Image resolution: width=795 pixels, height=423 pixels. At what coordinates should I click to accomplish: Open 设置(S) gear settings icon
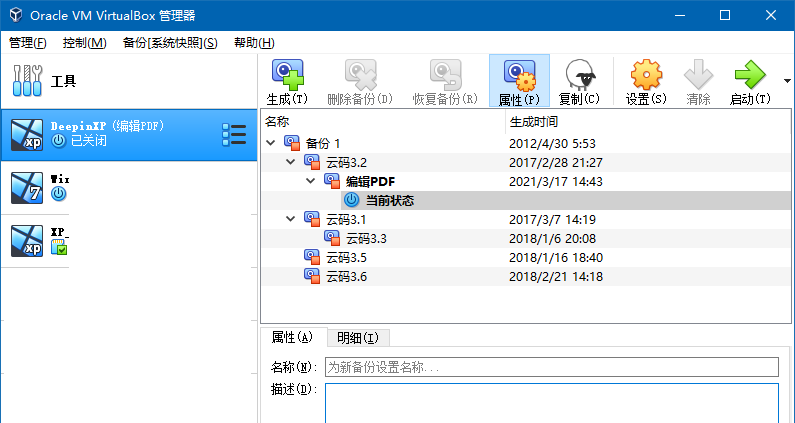click(x=646, y=75)
